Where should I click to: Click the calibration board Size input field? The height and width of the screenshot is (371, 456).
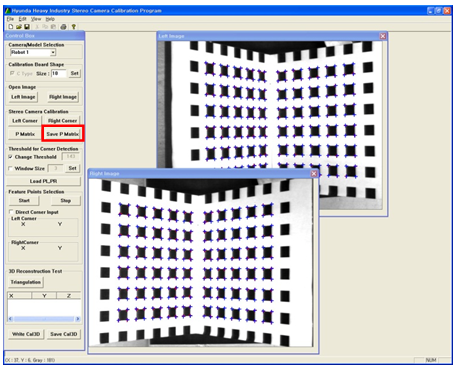pos(59,73)
